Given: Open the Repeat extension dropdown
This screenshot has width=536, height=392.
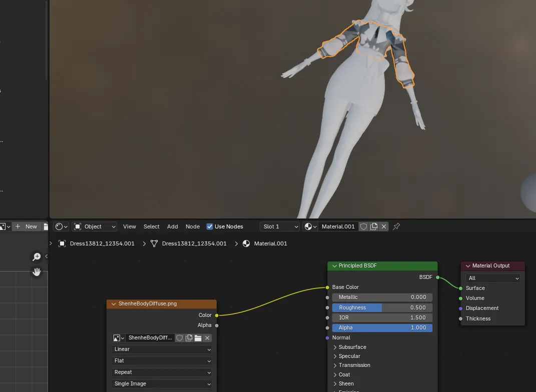Looking at the screenshot, I should pos(161,372).
